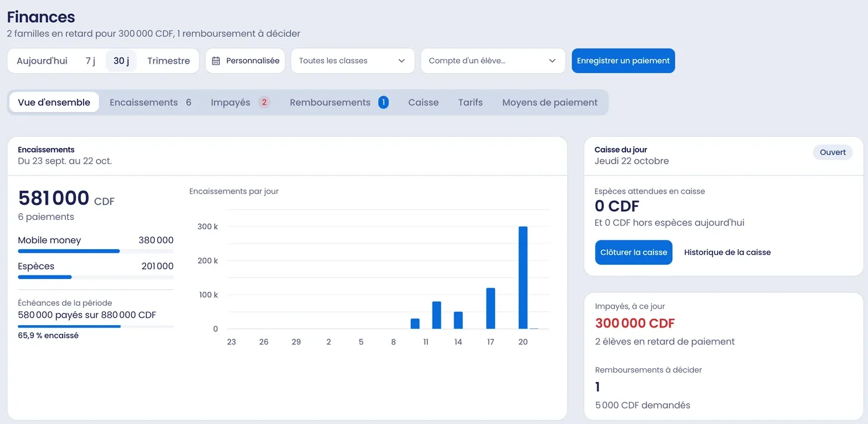Click the 'Remboursements à décider' label
Viewport: 868px width, 424px height.
tap(649, 370)
